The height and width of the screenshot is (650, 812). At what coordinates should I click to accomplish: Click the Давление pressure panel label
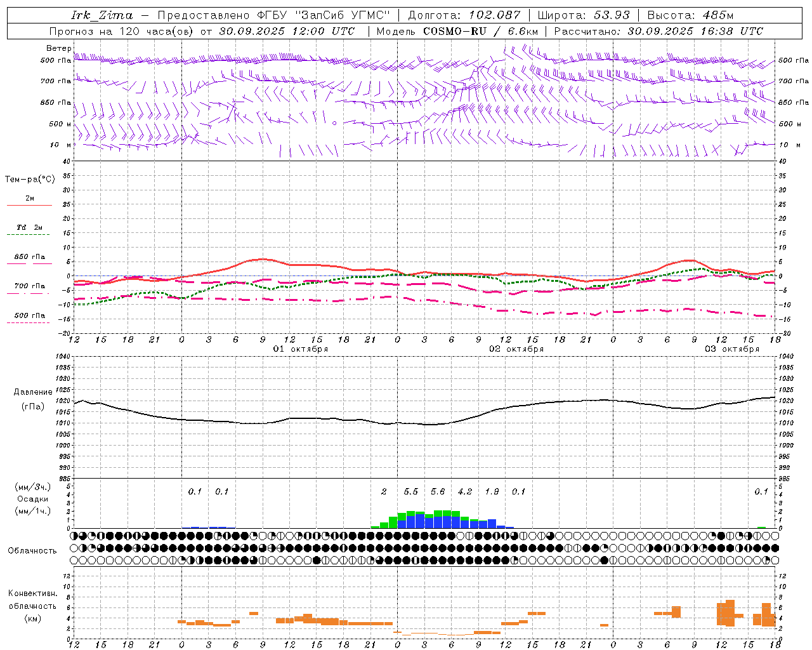point(34,392)
